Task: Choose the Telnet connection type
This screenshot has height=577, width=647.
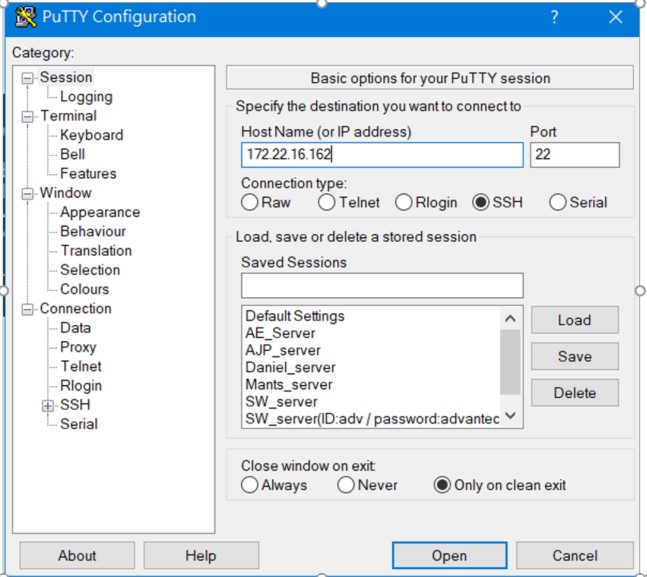Action: click(x=327, y=202)
